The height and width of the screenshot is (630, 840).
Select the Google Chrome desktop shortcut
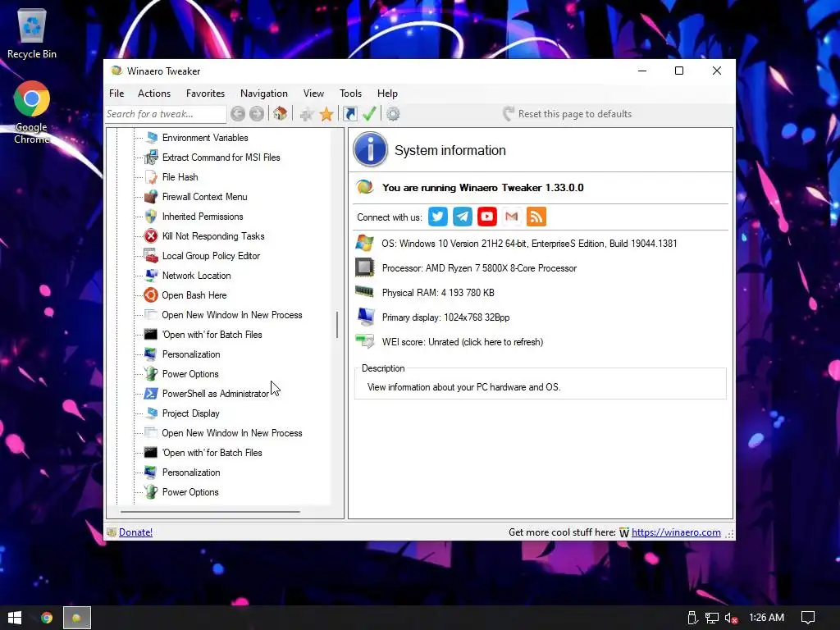[x=32, y=112]
